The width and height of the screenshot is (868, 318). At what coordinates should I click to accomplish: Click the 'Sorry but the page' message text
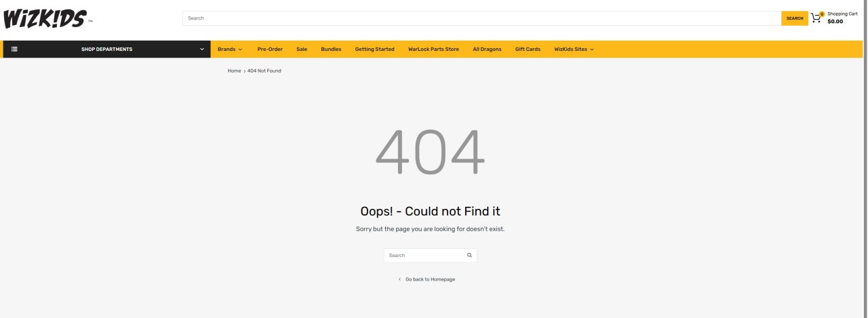tap(430, 229)
